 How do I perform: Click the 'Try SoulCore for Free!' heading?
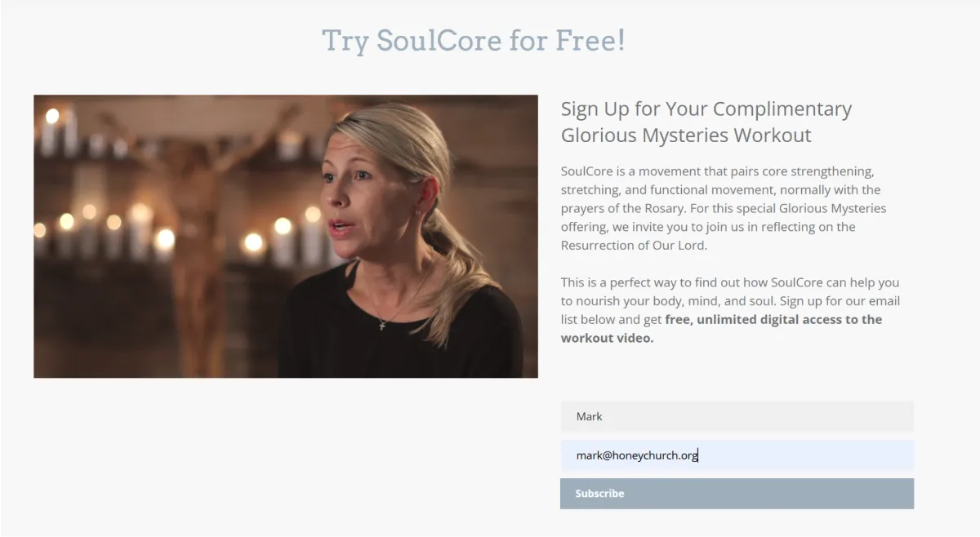point(474,40)
